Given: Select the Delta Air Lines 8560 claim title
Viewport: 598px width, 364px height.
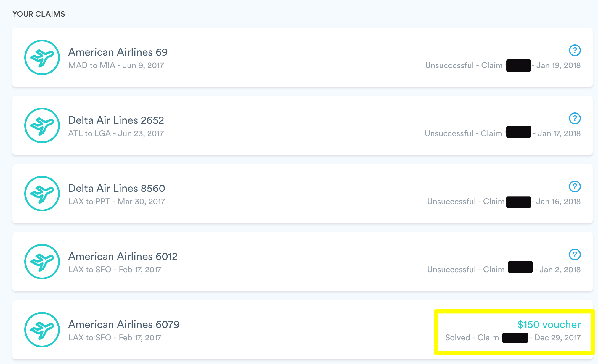Looking at the screenshot, I should pyautogui.click(x=117, y=188).
